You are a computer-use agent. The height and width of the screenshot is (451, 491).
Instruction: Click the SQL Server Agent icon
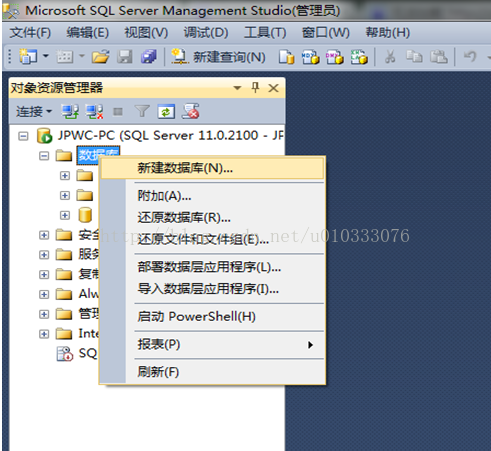click(65, 354)
